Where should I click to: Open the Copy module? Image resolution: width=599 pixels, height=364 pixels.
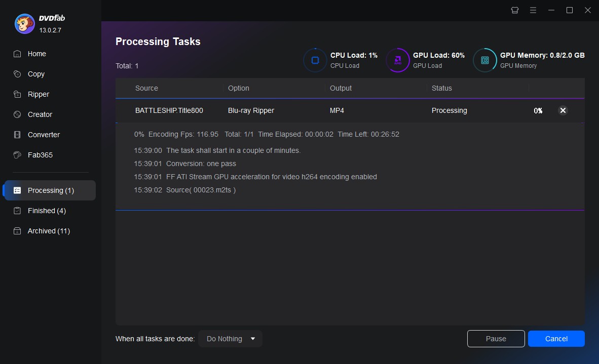tap(36, 74)
